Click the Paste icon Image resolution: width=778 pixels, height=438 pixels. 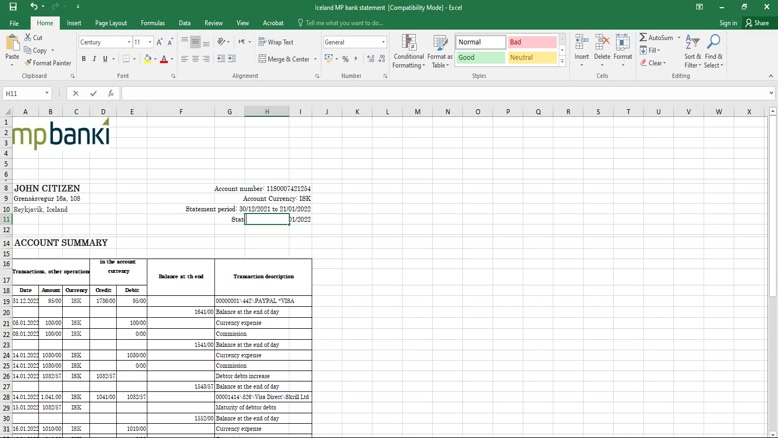[x=12, y=45]
